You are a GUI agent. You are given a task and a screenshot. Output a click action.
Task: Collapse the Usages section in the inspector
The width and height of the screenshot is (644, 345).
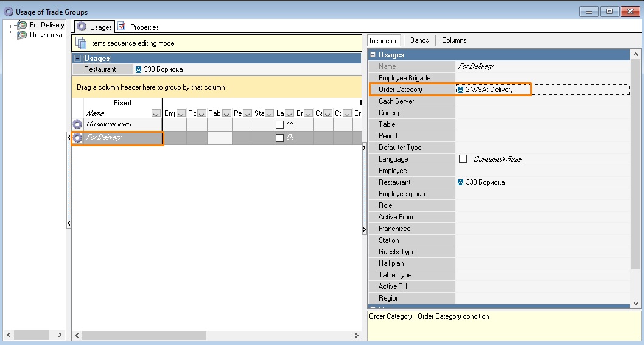(x=373, y=55)
